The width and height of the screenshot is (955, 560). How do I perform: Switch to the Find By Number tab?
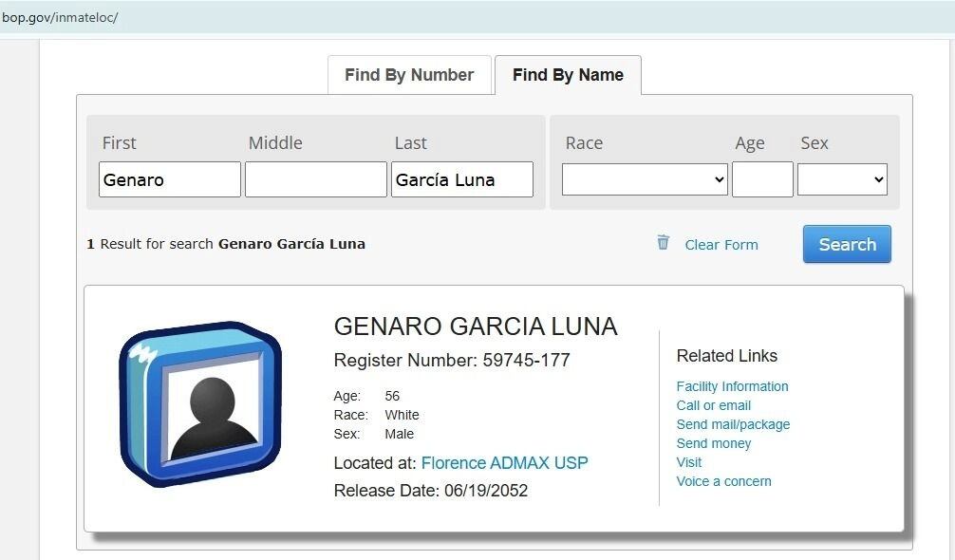tap(409, 74)
